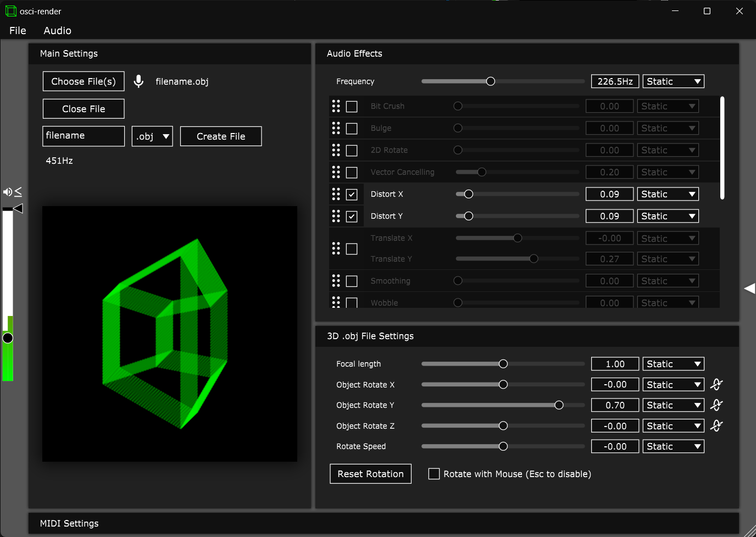756x537 pixels.
Task: Open the Audio menu
Action: (x=57, y=31)
